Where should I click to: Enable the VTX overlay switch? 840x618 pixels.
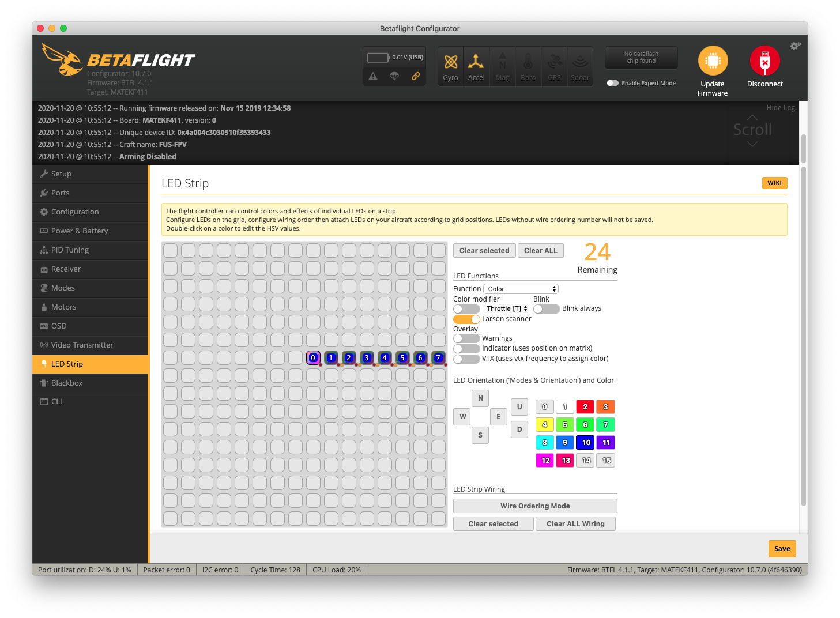click(466, 359)
